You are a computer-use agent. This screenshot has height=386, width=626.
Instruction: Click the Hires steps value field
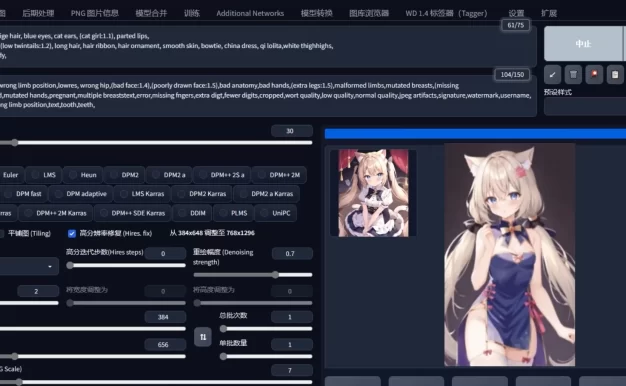click(x=165, y=253)
